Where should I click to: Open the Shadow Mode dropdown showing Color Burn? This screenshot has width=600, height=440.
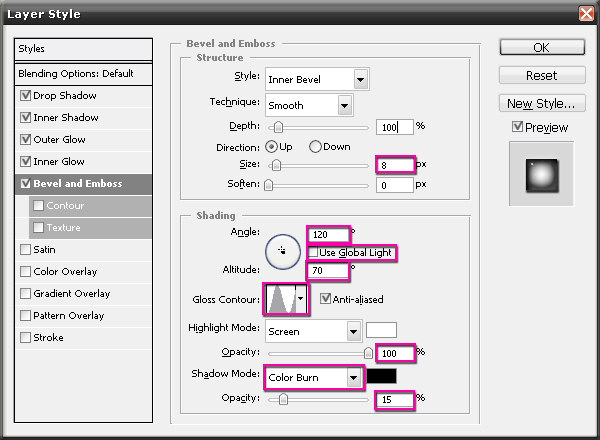(x=314, y=378)
